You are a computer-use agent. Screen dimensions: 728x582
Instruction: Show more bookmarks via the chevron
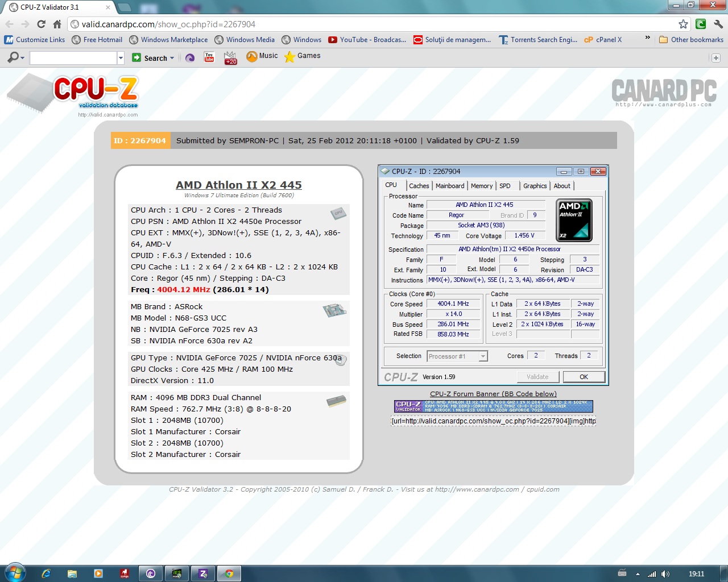tap(647, 38)
